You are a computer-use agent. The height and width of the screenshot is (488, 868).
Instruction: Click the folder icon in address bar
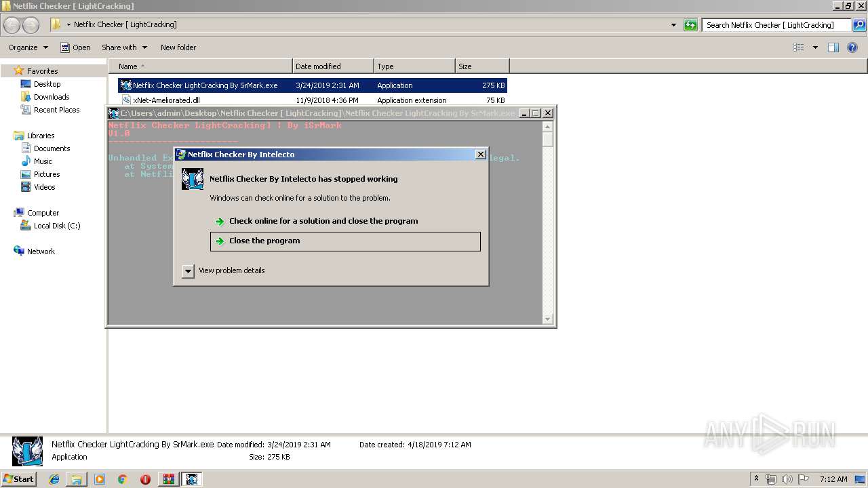pyautogui.click(x=55, y=24)
